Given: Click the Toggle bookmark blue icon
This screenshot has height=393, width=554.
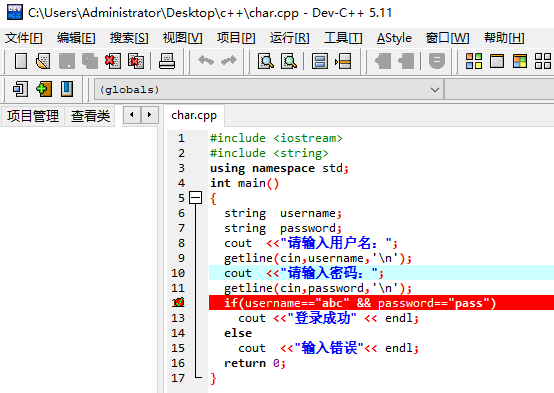Looking at the screenshot, I should (x=67, y=89).
